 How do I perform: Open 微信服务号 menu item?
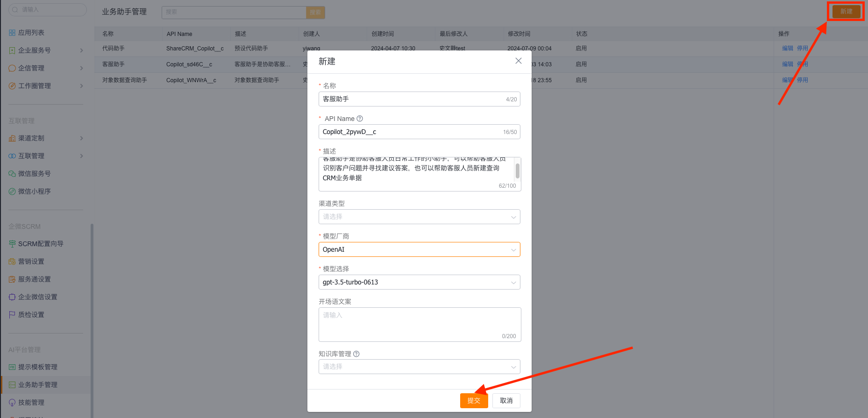[x=34, y=174]
